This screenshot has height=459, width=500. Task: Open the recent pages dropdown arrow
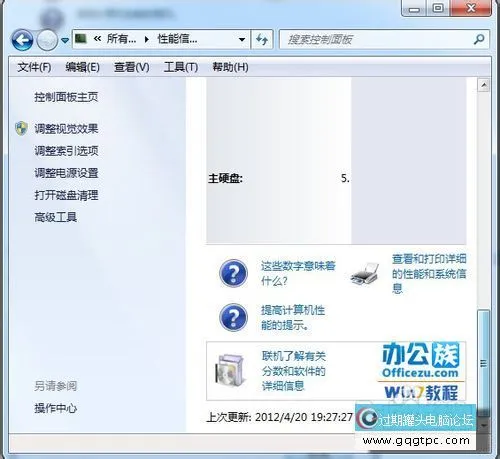click(65, 40)
